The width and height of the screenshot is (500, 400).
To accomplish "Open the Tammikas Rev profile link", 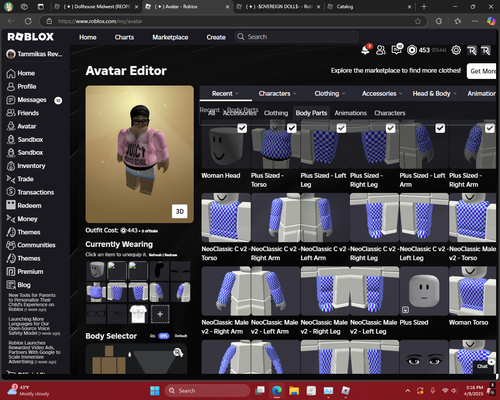I will coord(35,54).
